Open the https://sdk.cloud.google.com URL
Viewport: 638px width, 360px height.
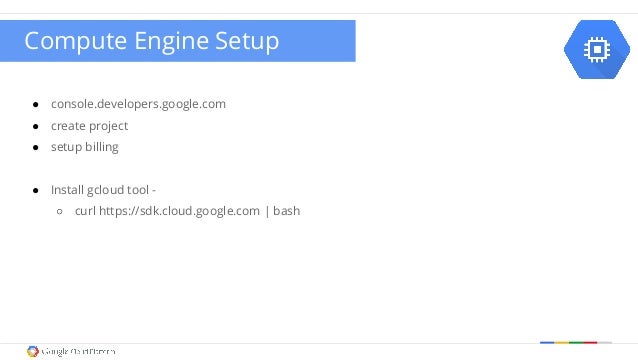179,211
